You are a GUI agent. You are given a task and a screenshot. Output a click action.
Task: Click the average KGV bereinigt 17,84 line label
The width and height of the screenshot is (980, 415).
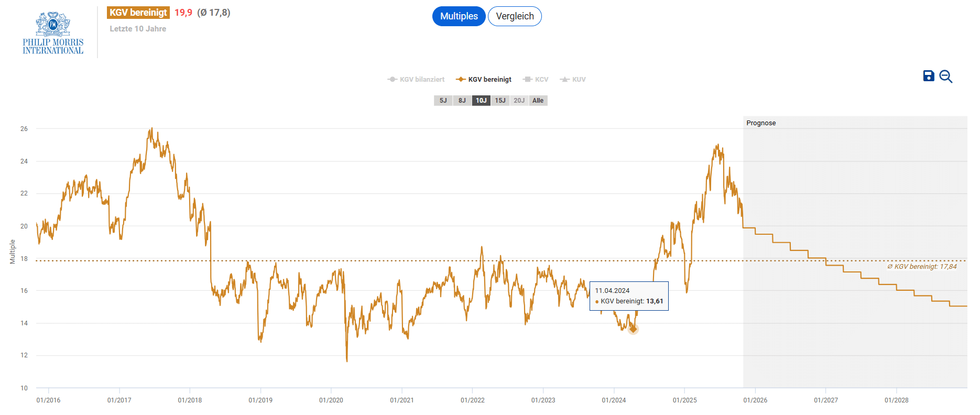[922, 267]
